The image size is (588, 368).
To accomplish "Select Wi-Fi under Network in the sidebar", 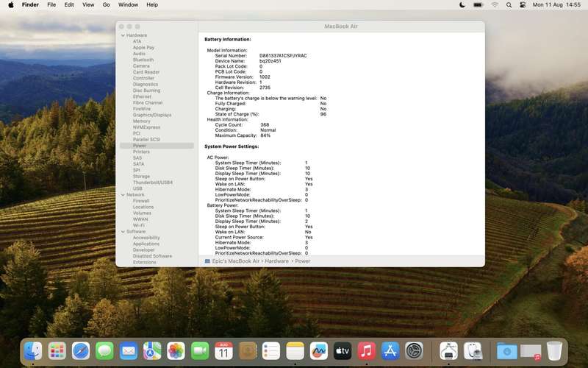I will 139,225.
